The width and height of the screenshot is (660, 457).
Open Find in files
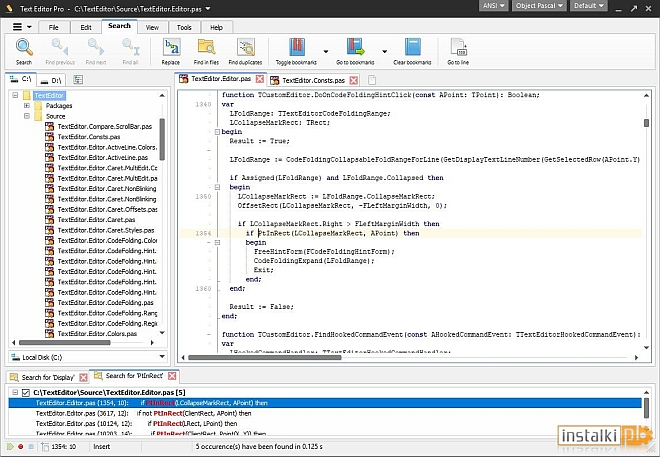(x=206, y=47)
